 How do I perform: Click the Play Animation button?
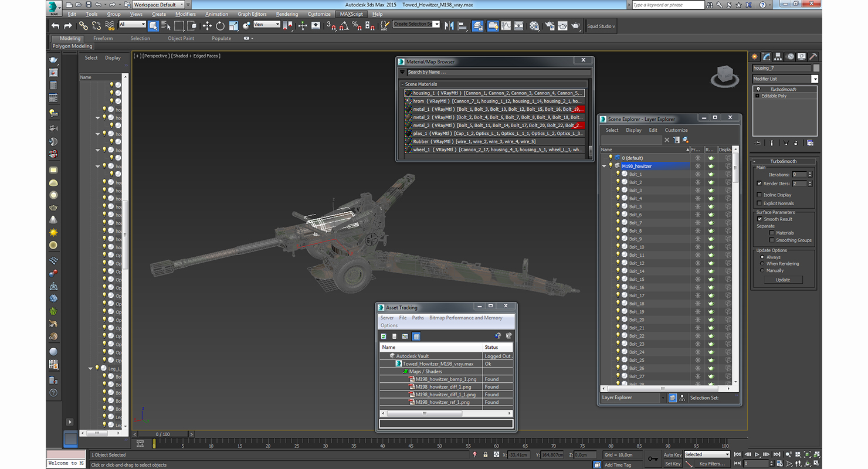[x=757, y=454]
